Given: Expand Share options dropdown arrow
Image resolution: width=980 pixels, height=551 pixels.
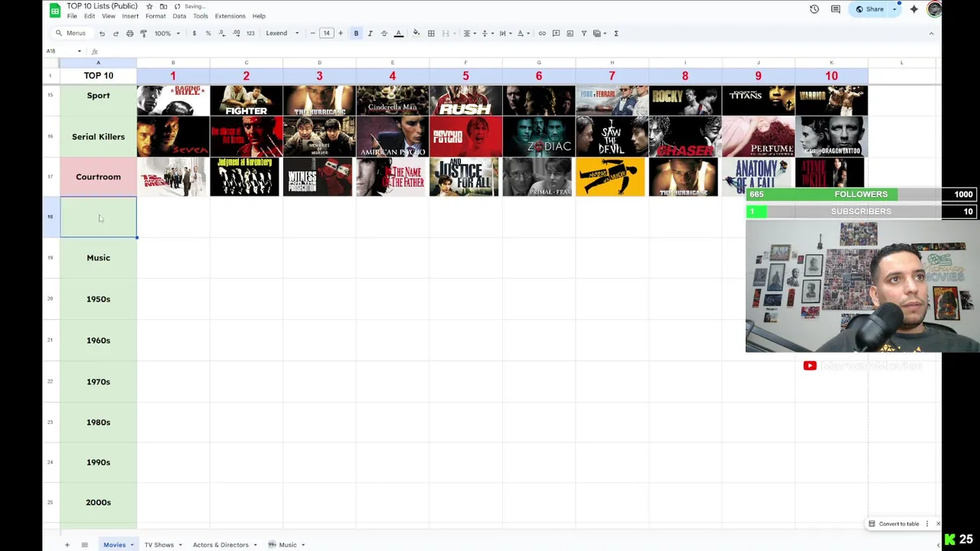Looking at the screenshot, I should (894, 9).
